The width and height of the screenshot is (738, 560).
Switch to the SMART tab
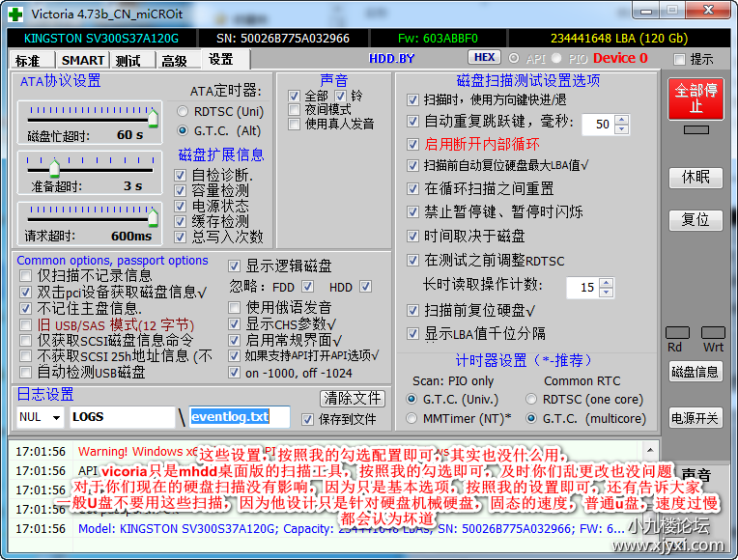[x=83, y=60]
